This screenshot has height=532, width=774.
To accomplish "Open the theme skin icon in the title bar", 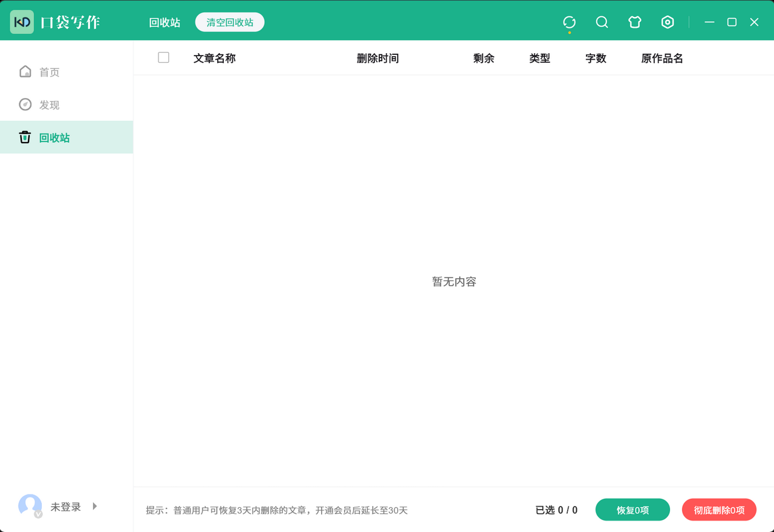I will 634,22.
